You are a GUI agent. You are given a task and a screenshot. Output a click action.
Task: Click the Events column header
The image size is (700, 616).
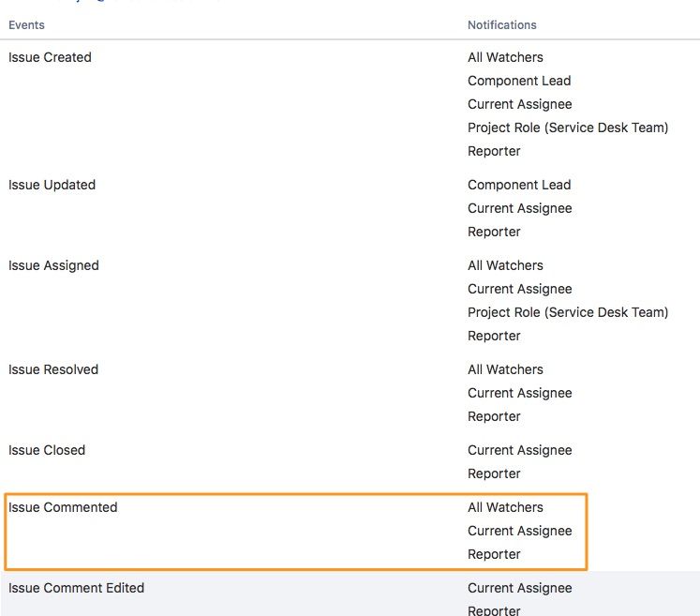(x=26, y=25)
